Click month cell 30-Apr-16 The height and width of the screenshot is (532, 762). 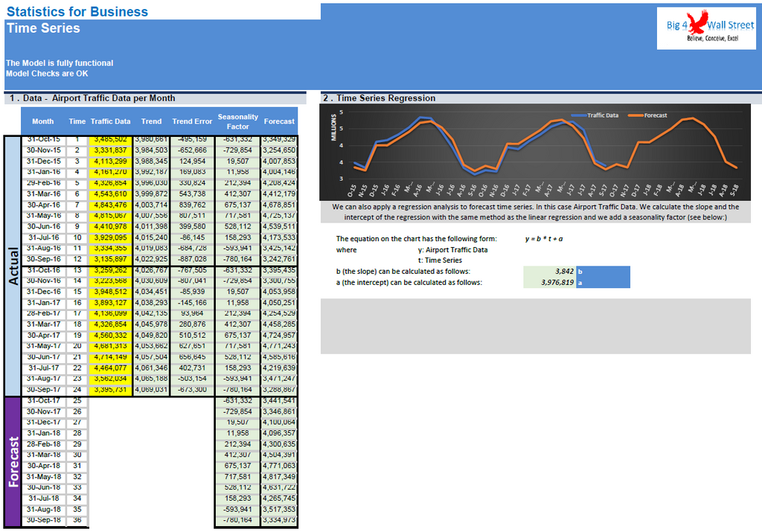(x=44, y=205)
